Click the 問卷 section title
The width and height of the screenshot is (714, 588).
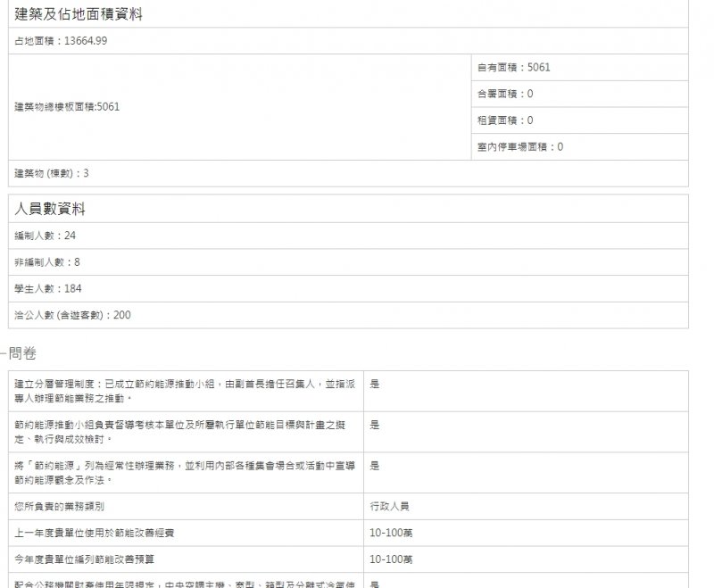point(22,354)
